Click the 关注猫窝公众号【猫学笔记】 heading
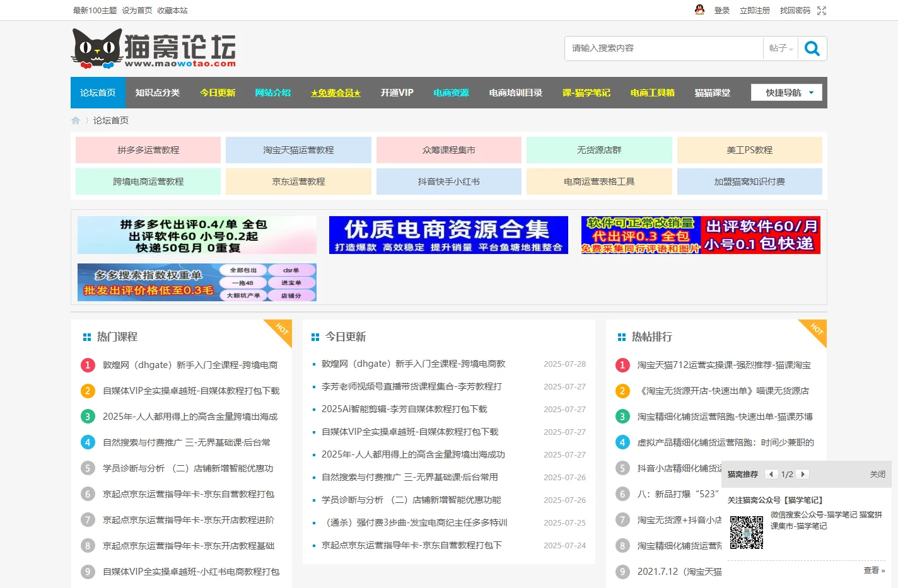The height and width of the screenshot is (588, 898). (775, 500)
